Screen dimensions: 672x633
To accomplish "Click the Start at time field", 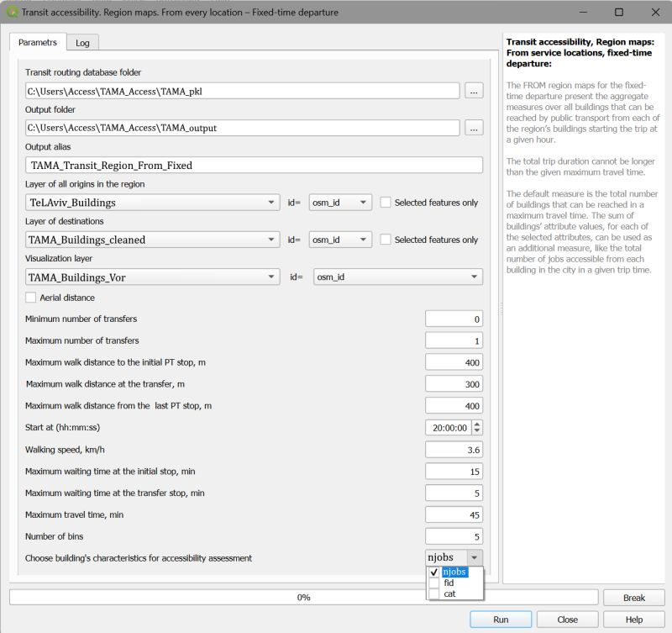I will coord(449,428).
